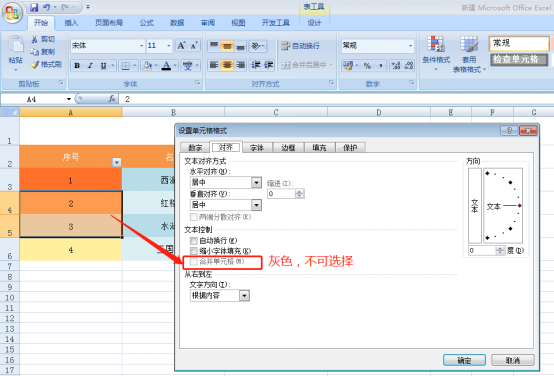Viewport: 554px width, 376px height.
Task: Toggle underline formatting
Action: click(x=103, y=66)
